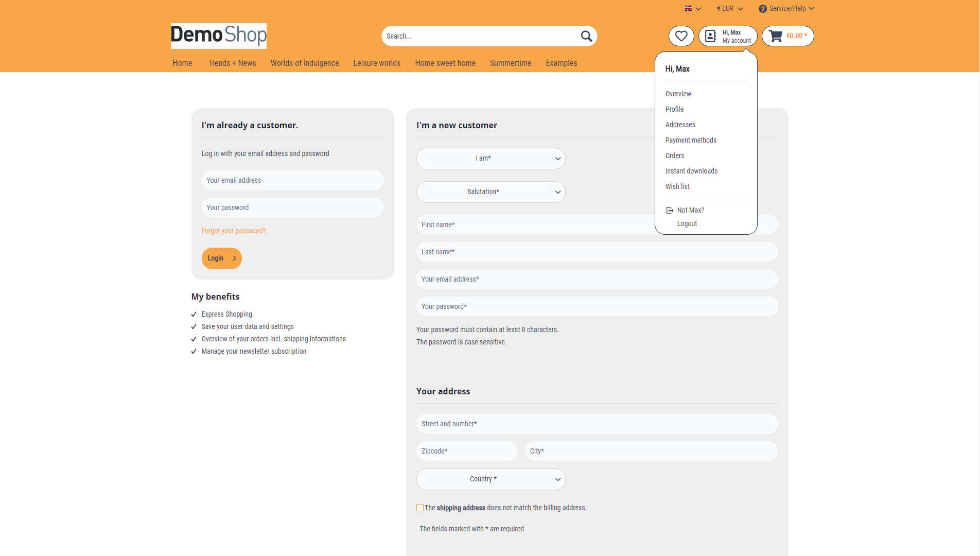Click 'Hi, Max' heading in account menu
This screenshot has height=556, width=980.
click(677, 68)
